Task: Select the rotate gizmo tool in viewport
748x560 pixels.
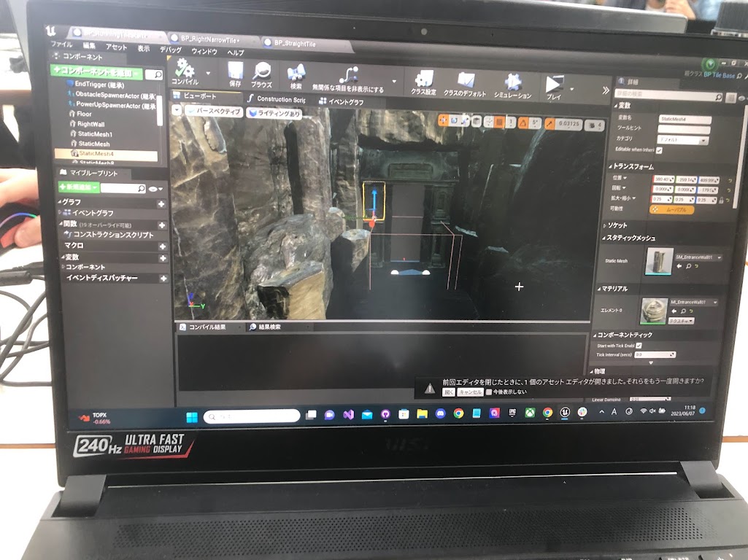Action: pyautogui.click(x=454, y=121)
